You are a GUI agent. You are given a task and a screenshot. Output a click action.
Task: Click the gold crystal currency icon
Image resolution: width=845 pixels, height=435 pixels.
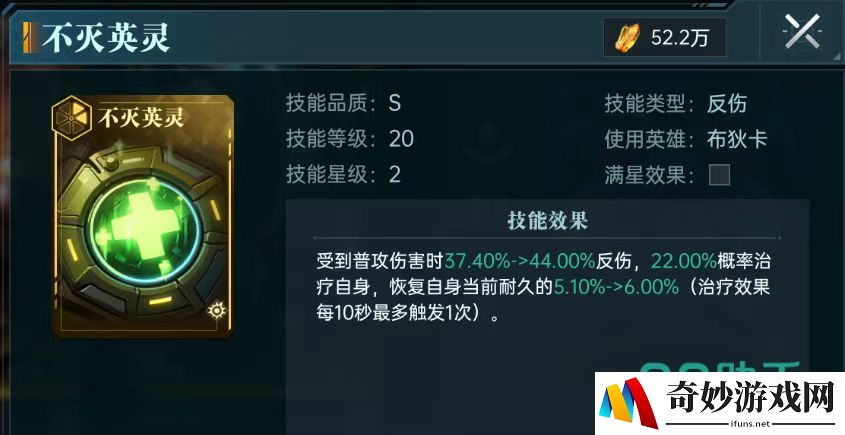[628, 38]
